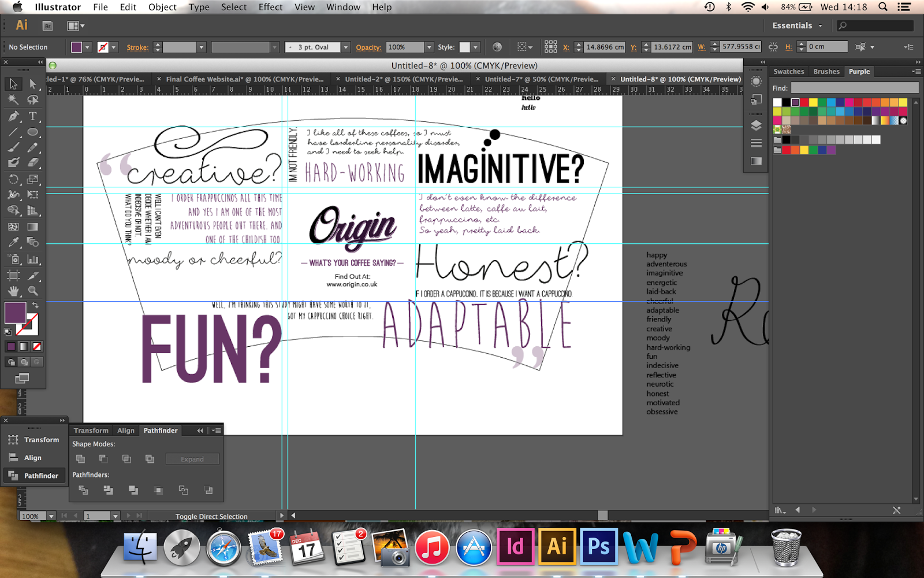Viewport: 924px width, 578px height.
Task: Open the Swatch Libraries menu icon
Action: click(780, 510)
